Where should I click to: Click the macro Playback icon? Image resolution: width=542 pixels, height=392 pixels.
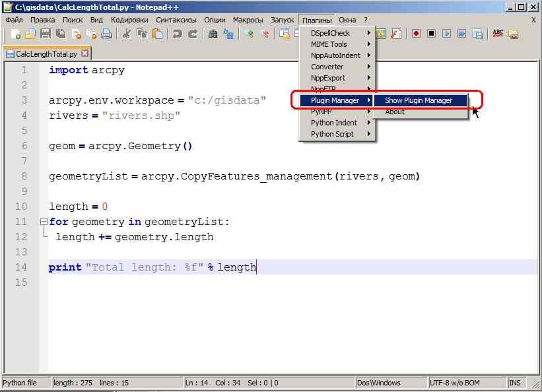pos(446,34)
